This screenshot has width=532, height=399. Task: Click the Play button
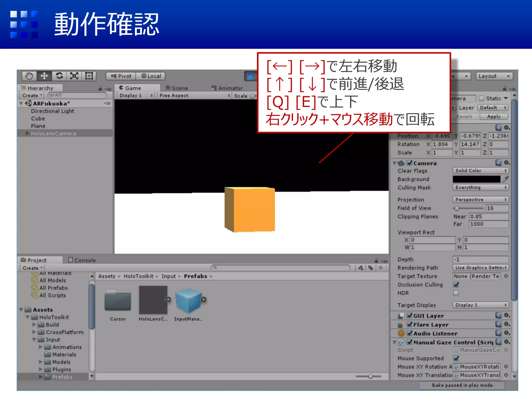point(250,76)
